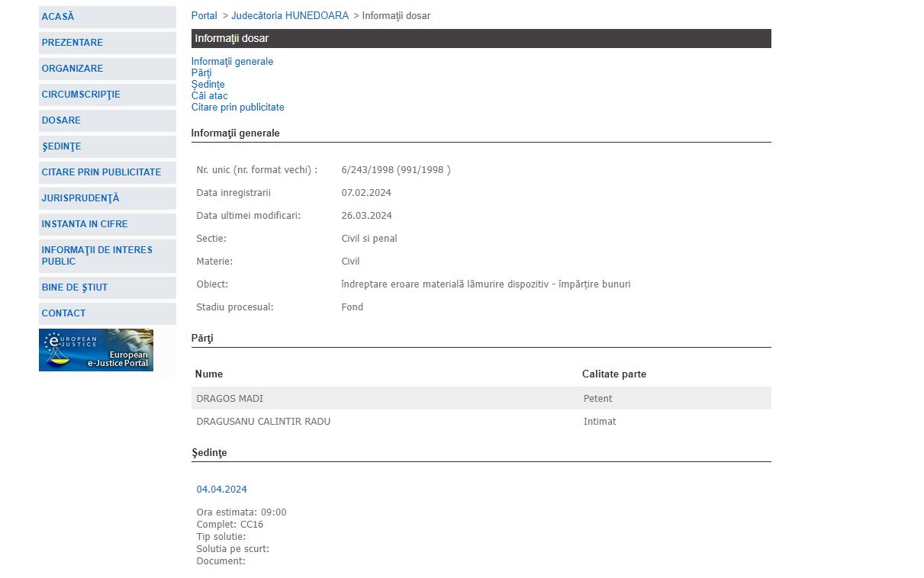
Task: Go to BINE DE ŞTIUT page
Action: [x=75, y=287]
